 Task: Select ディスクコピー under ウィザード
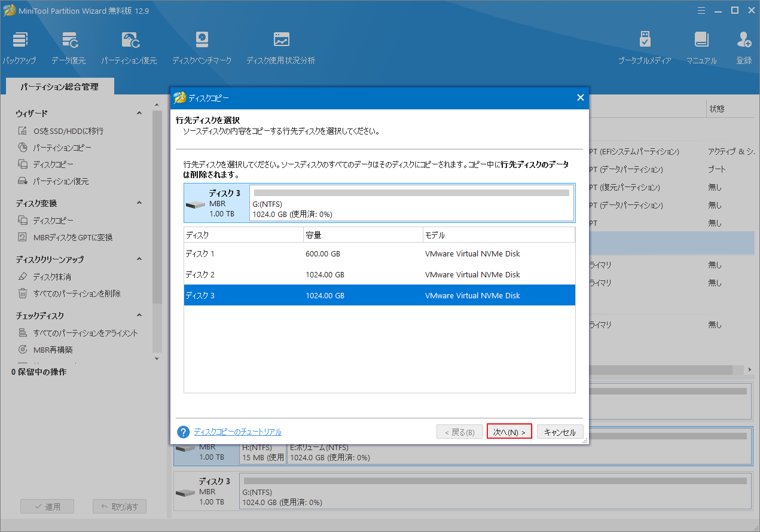coord(46,164)
